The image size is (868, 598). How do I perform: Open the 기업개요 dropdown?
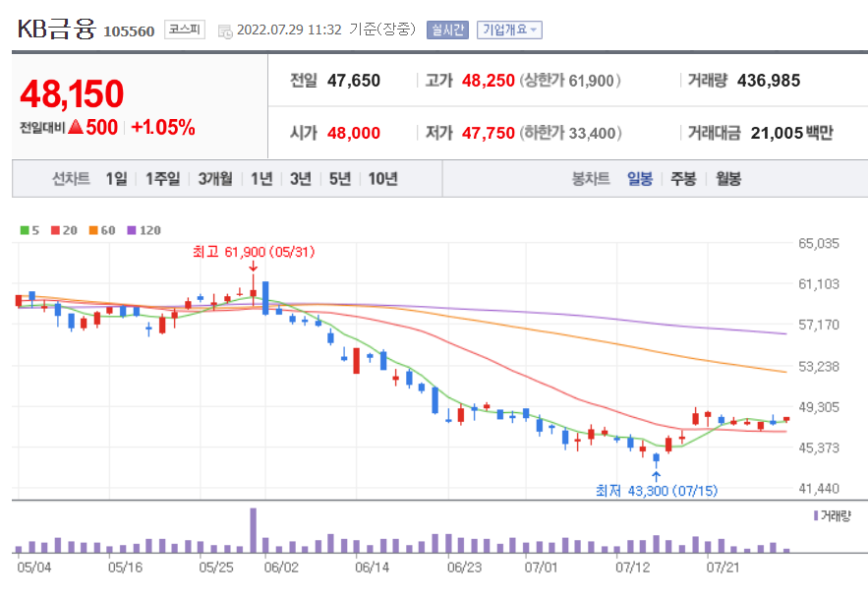click(509, 30)
